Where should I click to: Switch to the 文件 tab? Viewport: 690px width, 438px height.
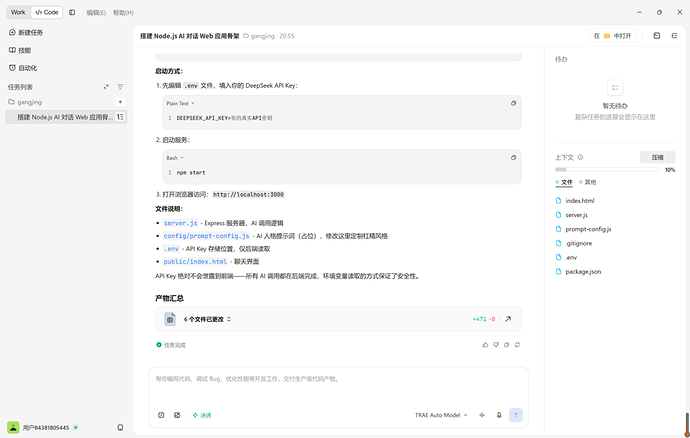[x=564, y=182]
